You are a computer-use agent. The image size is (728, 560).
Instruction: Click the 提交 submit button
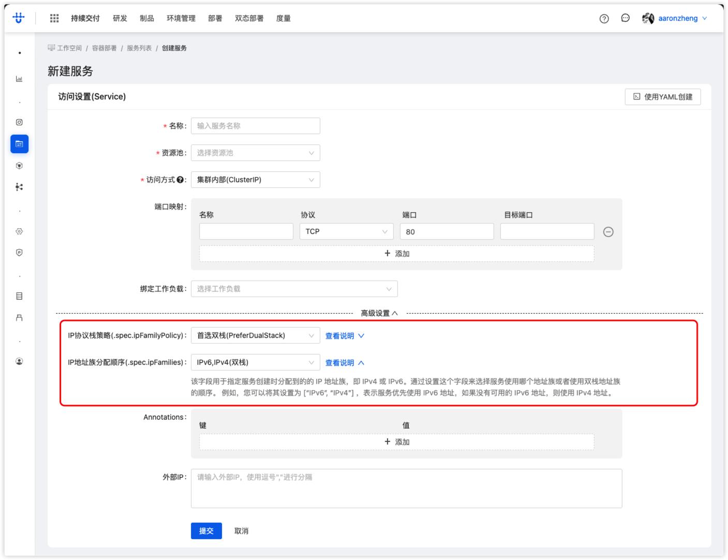pyautogui.click(x=206, y=530)
